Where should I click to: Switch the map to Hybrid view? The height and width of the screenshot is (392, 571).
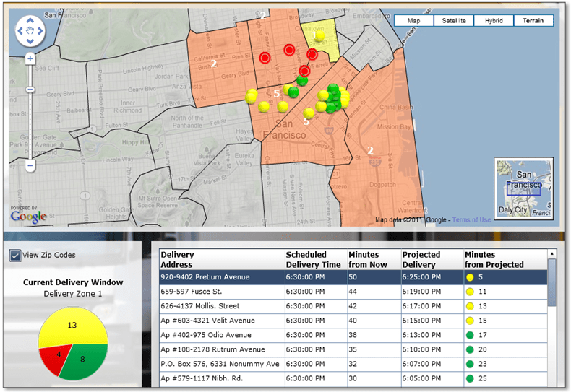[x=494, y=21]
